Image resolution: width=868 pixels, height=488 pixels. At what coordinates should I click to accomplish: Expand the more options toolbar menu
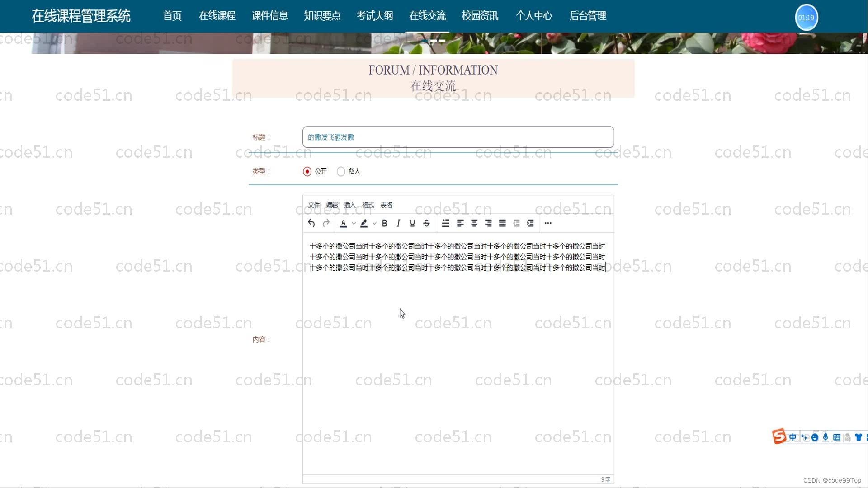(x=547, y=223)
